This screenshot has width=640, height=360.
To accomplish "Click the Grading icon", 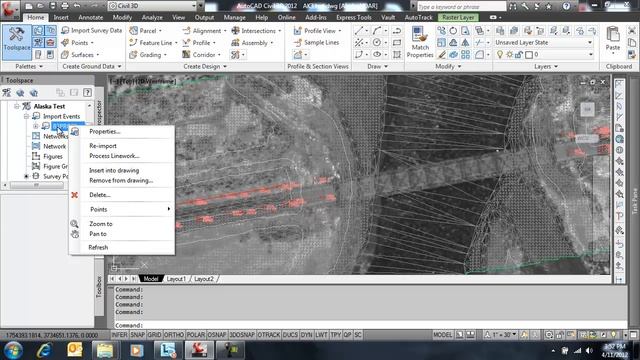I will [x=133, y=54].
